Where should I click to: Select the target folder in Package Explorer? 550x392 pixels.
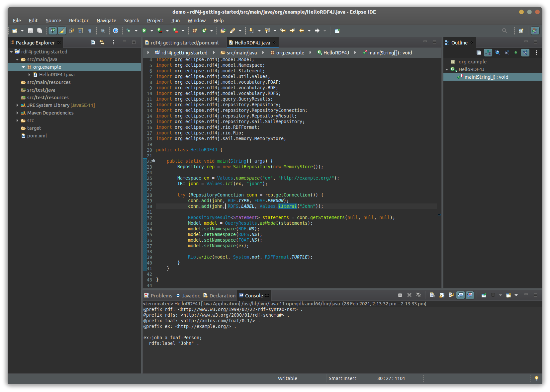coord(34,128)
